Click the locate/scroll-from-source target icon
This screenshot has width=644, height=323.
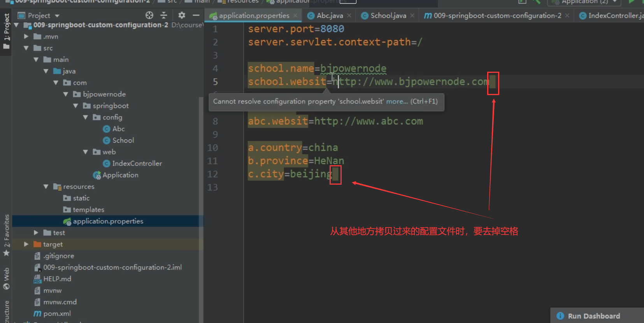[x=149, y=15]
